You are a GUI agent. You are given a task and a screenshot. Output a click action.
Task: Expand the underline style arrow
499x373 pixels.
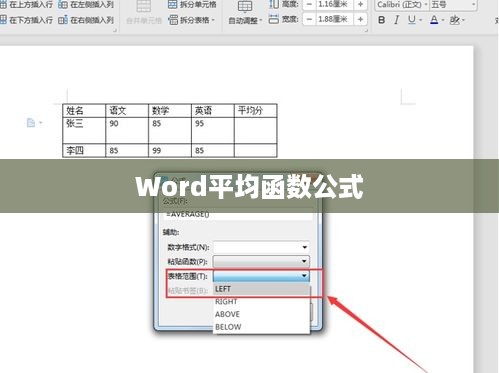pos(420,20)
